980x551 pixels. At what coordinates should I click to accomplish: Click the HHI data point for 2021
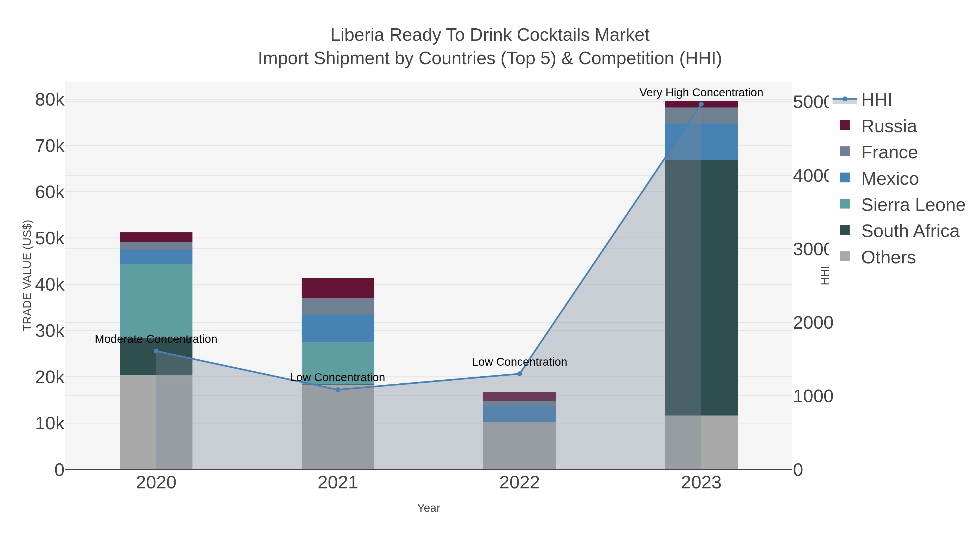[338, 390]
